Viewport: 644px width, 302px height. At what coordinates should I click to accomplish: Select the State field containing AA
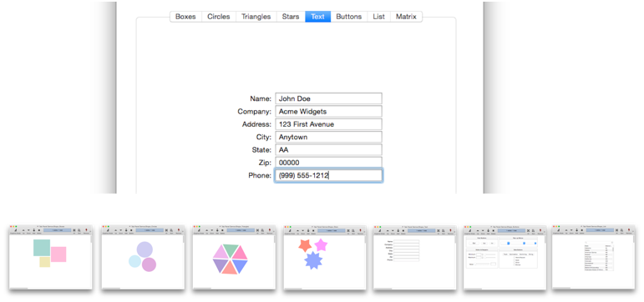click(x=328, y=150)
